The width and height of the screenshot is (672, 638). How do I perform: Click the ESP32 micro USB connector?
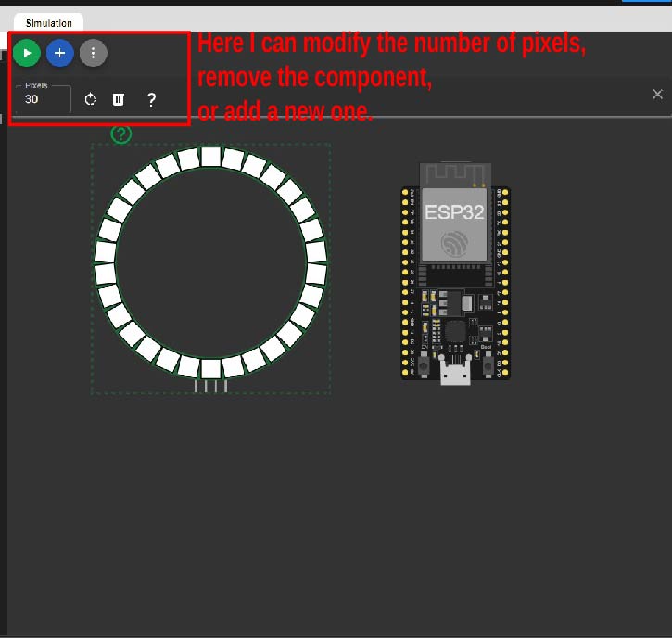(x=455, y=371)
